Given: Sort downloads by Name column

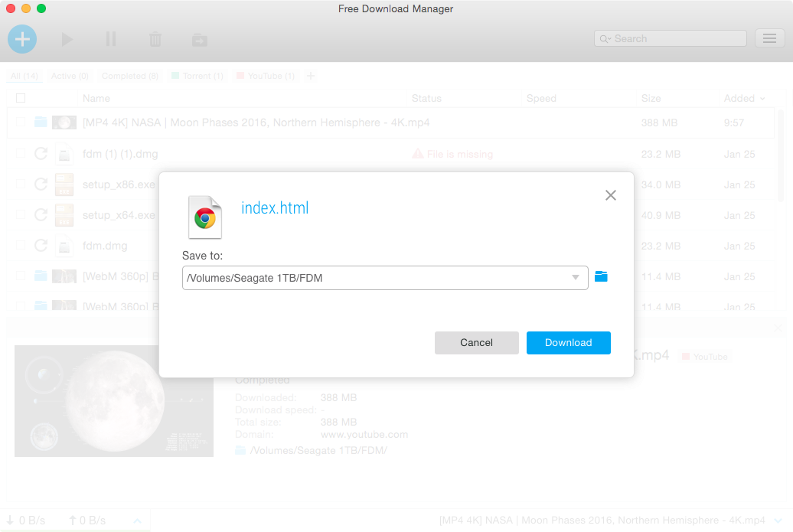Looking at the screenshot, I should (x=96, y=98).
